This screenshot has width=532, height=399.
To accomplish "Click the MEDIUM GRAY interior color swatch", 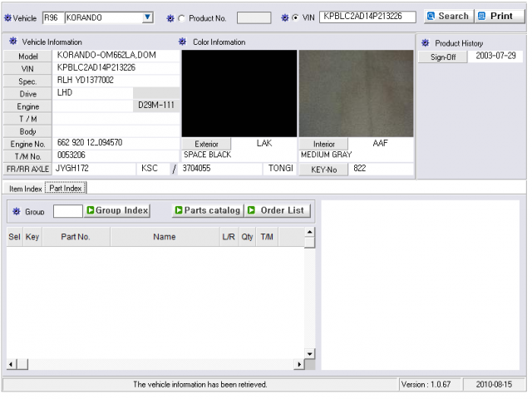I will (x=356, y=94).
